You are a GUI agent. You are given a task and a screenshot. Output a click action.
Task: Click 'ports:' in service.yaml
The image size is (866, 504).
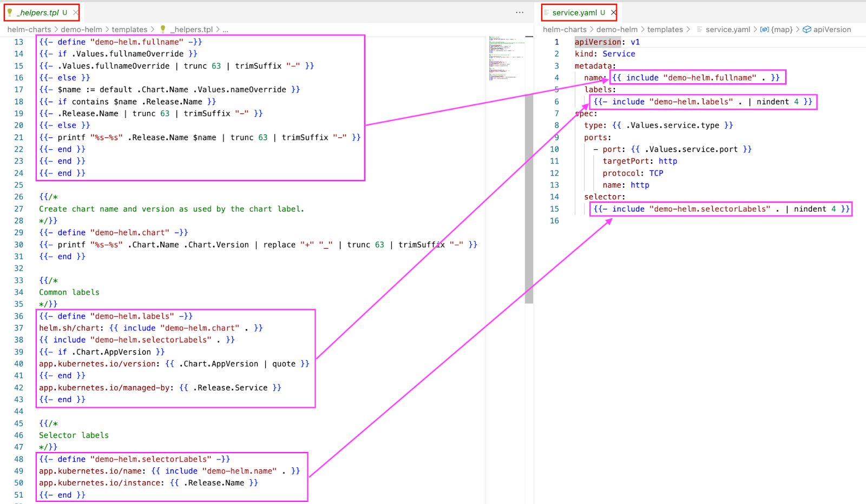pos(598,137)
